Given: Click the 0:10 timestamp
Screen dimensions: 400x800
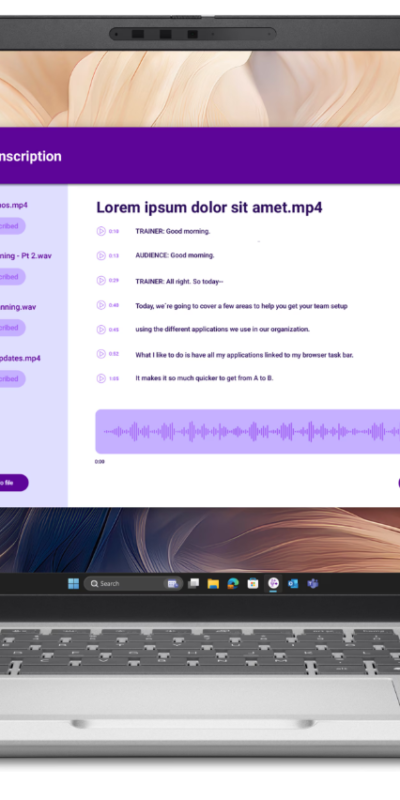Looking at the screenshot, I should tap(114, 232).
